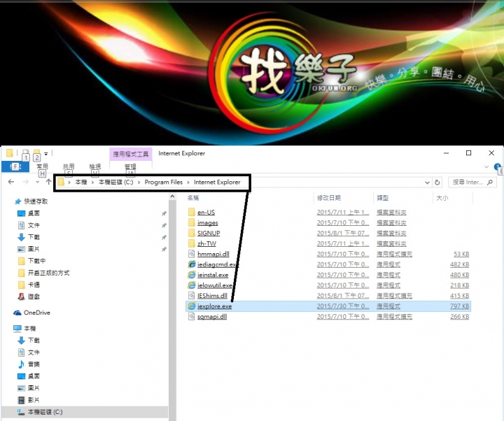504x421 pixels.
Task: Click Program Files in address breadcrumb
Action: click(164, 182)
